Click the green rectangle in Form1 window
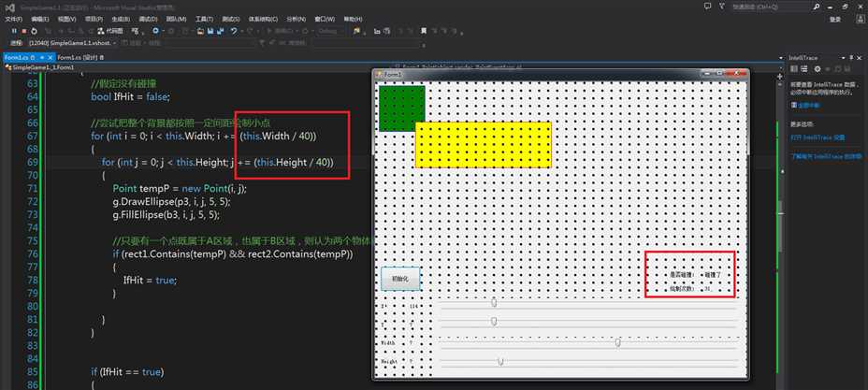 [x=402, y=108]
